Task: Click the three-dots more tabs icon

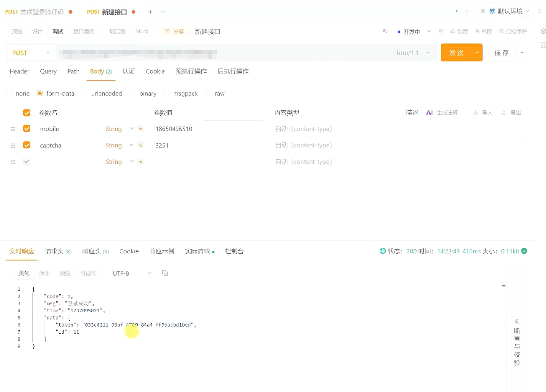Action: coord(163,12)
